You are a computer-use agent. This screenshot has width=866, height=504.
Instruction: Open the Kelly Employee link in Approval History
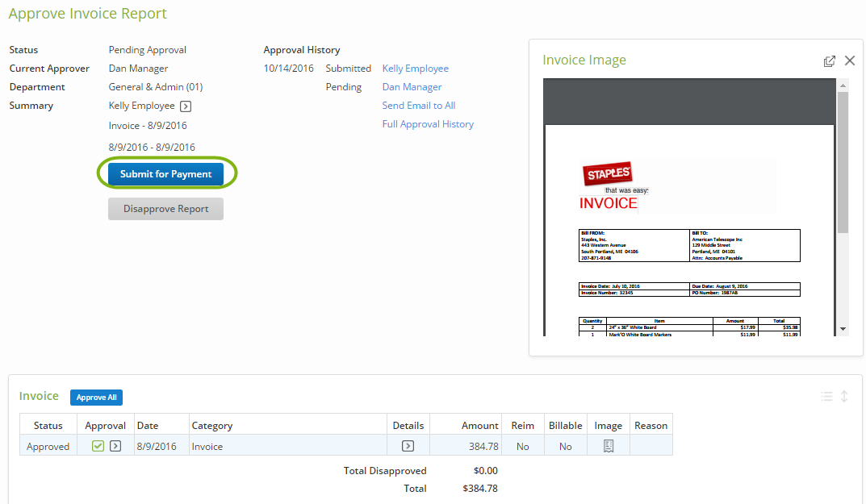click(x=415, y=68)
